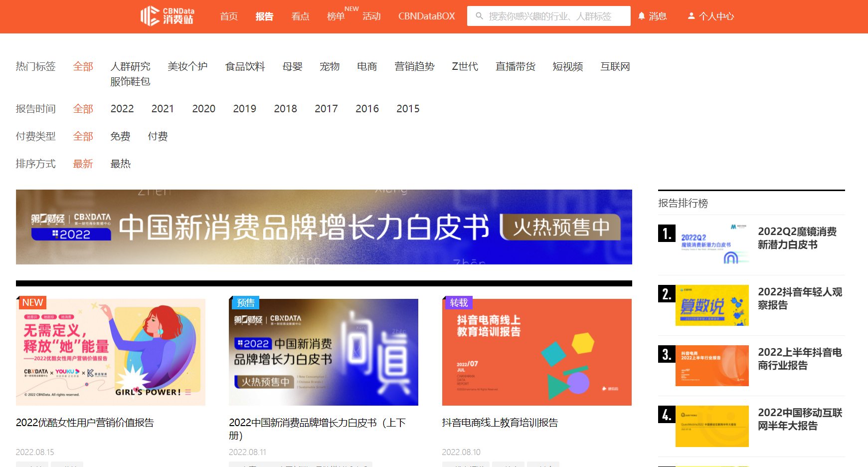Filter reports by year 2021
The image size is (868, 467).
(x=163, y=109)
